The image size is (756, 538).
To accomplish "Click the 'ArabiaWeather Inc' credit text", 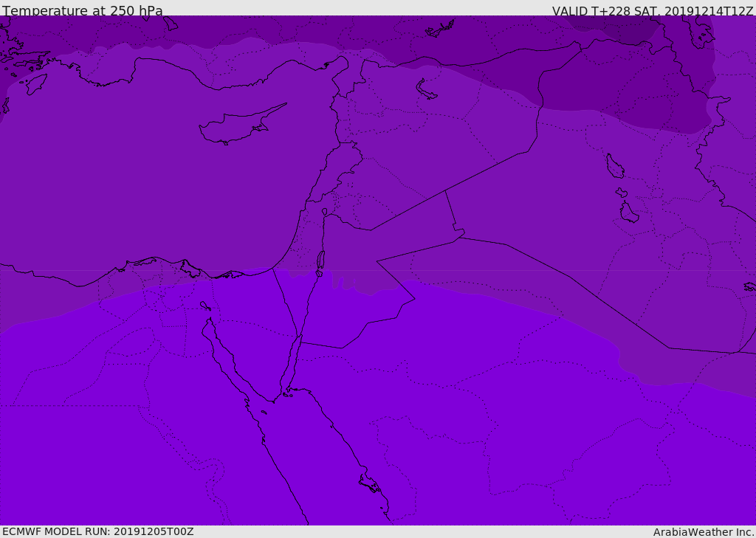I will point(704,532).
